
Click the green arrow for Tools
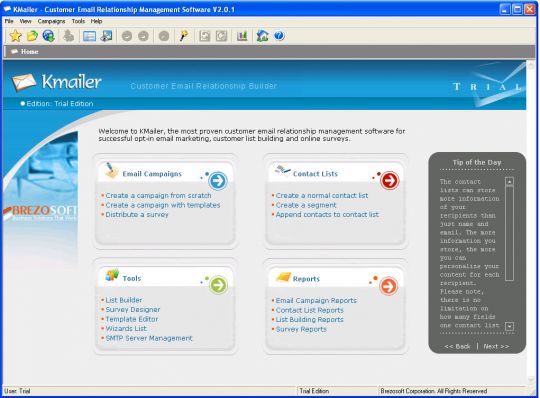click(218, 285)
